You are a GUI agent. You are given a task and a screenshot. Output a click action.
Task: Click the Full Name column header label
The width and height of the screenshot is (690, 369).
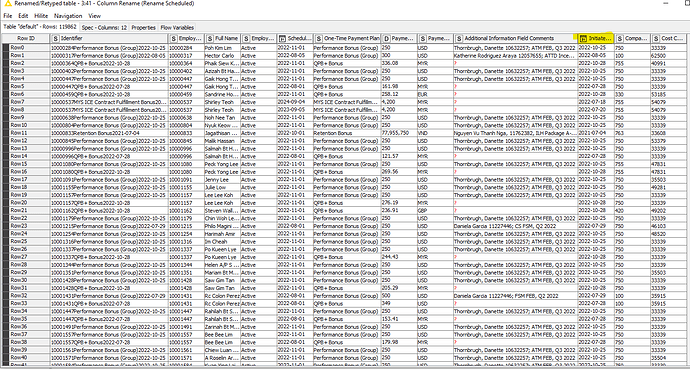tap(227, 39)
